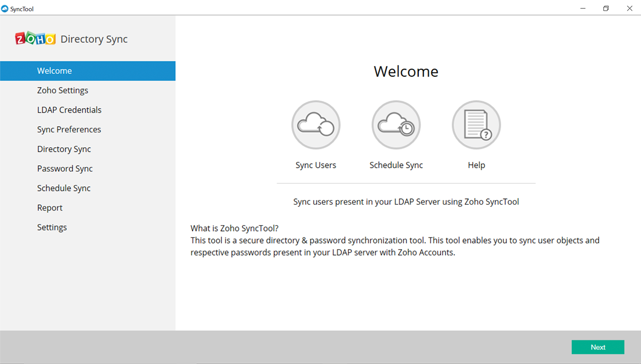This screenshot has height=364, width=641.
Task: Click the Help label under icon
Action: point(476,165)
